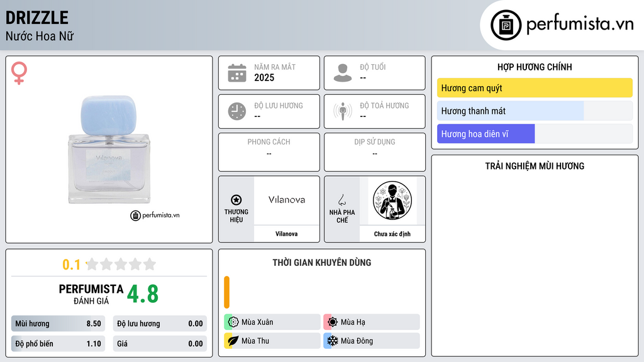Click the Mùa Thu season label
644x362 pixels.
pyautogui.click(x=255, y=341)
